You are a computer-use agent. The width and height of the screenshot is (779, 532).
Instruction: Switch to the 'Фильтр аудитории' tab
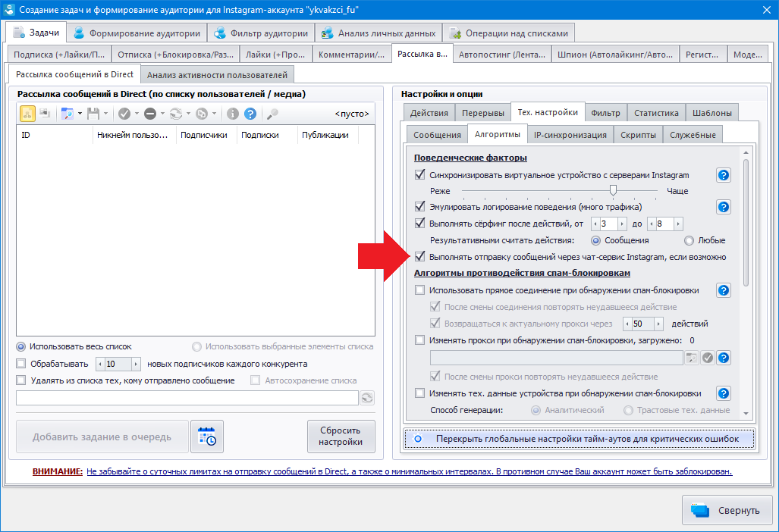[x=262, y=33]
